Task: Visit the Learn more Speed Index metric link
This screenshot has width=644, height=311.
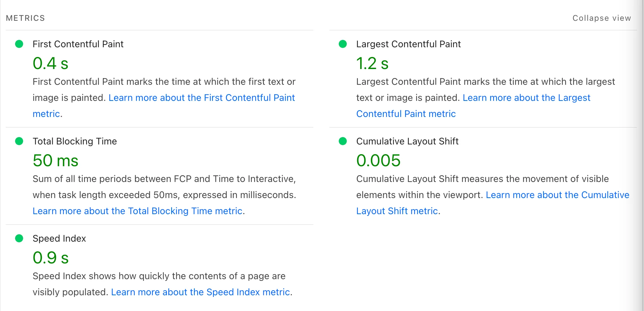Action: tap(200, 292)
